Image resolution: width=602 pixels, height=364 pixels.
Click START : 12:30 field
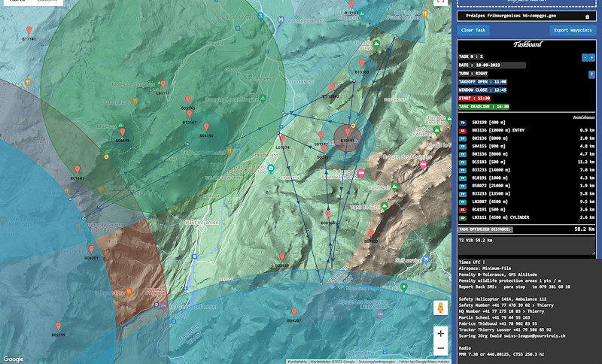(x=474, y=99)
